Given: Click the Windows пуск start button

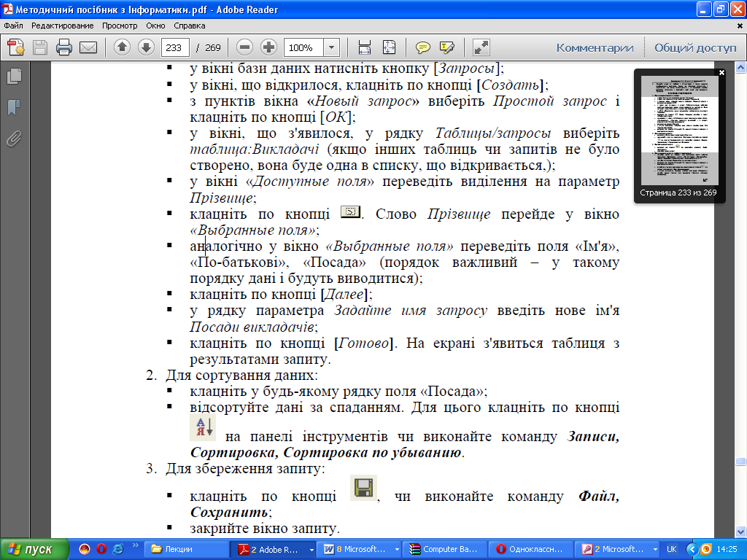Looking at the screenshot, I should click(x=34, y=549).
